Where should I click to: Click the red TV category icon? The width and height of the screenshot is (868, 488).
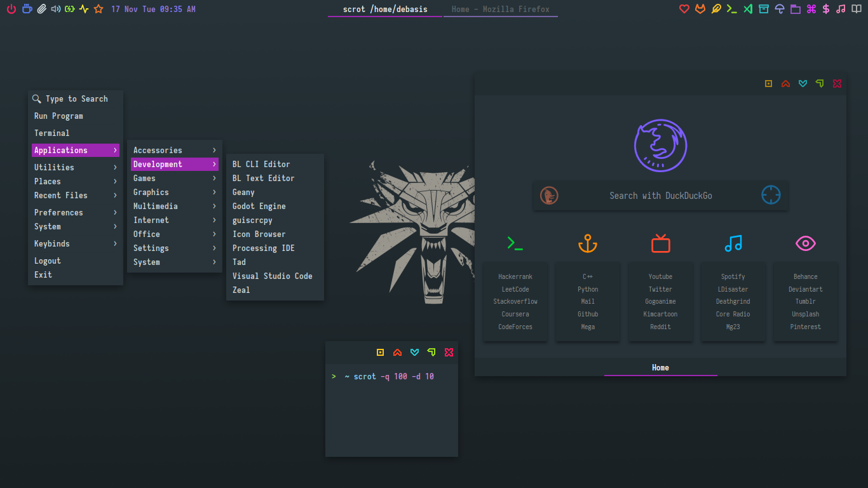click(x=661, y=243)
